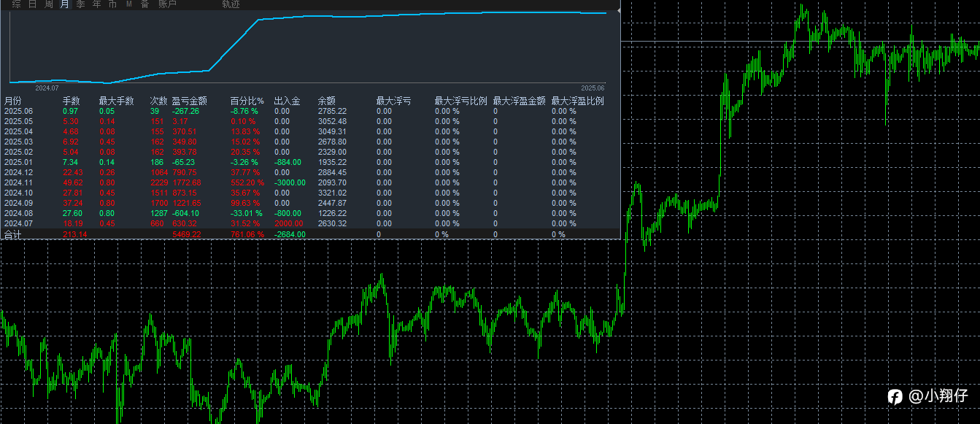Switch to the 日 (daily) statistics tab
Viewport: 980px width, 424px height.
pos(32,4)
